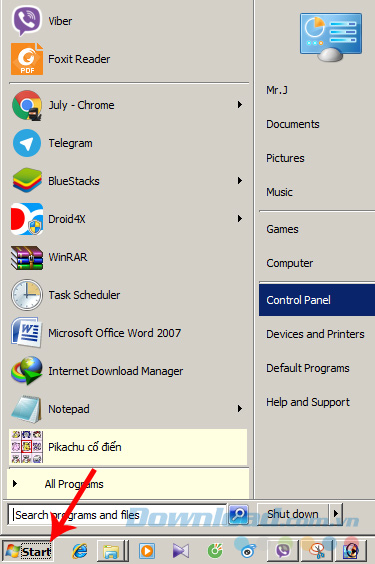Open Telegram from the Start menu

pyautogui.click(x=128, y=143)
